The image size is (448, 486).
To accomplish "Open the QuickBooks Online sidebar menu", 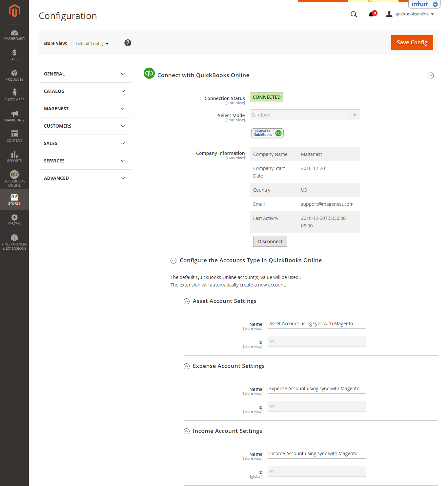I will click(x=14, y=179).
